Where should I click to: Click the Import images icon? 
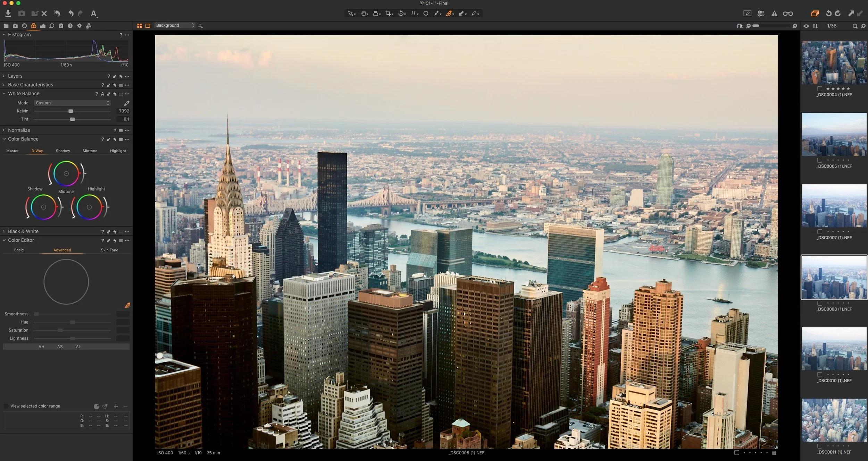(8, 14)
